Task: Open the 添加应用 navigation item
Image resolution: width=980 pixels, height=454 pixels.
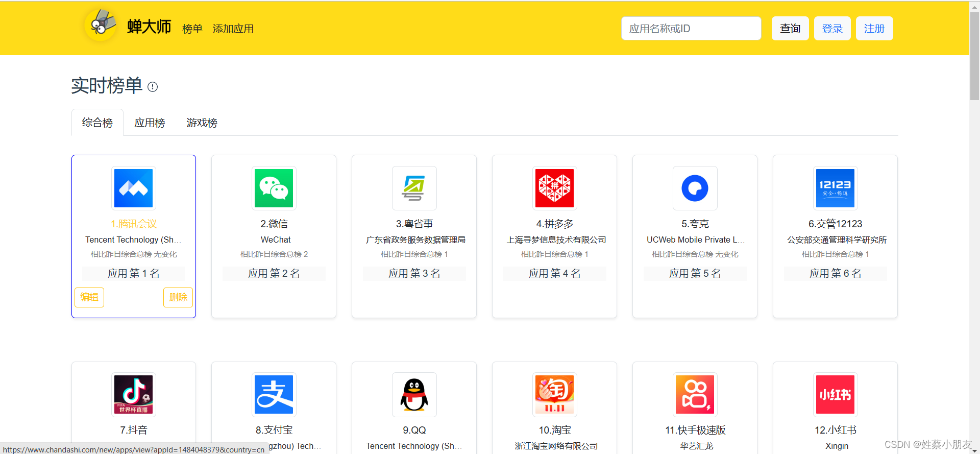Action: tap(233, 29)
